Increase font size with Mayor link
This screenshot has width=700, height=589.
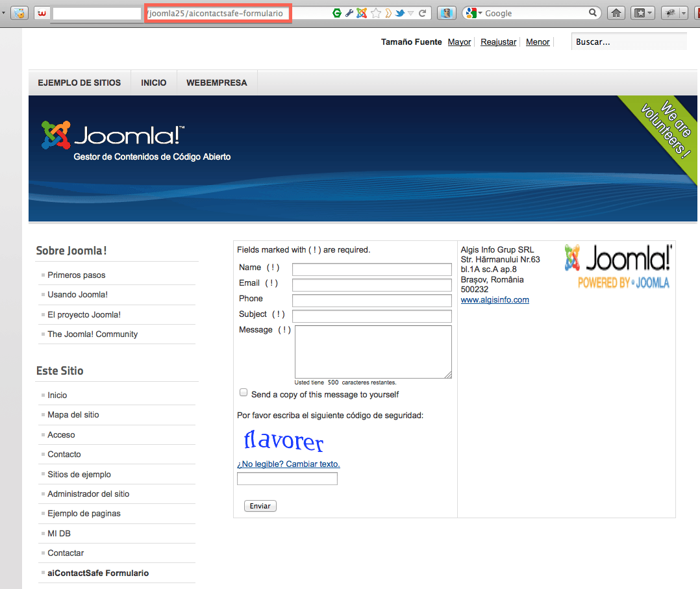point(459,42)
